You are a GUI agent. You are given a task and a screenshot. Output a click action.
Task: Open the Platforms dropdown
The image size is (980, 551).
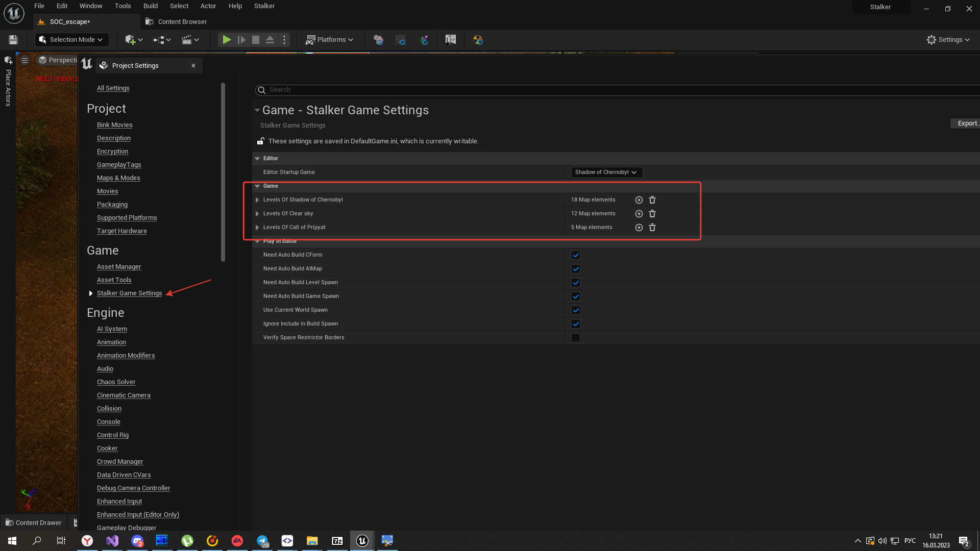[x=329, y=40]
